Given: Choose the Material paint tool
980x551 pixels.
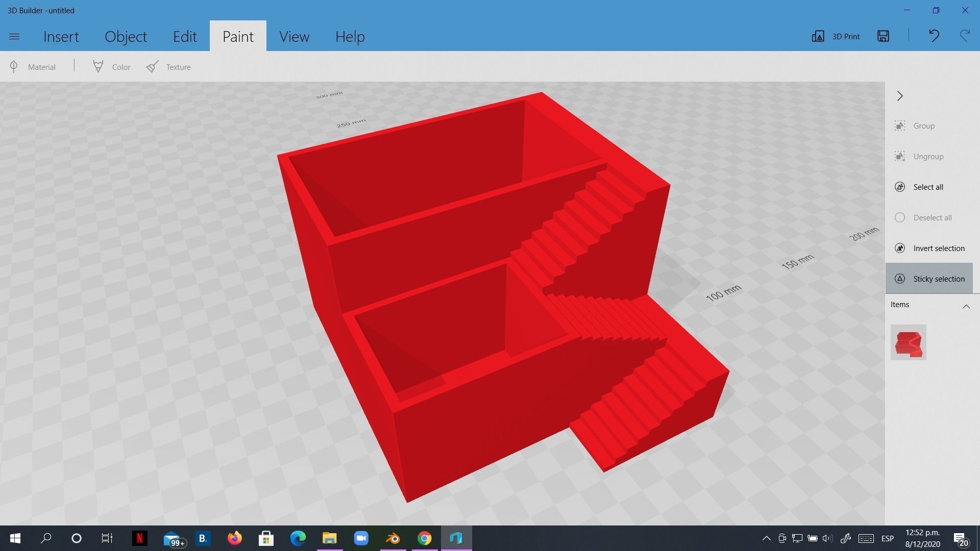Looking at the screenshot, I should coord(33,67).
